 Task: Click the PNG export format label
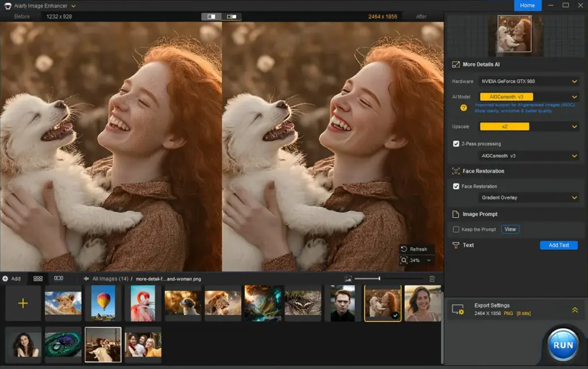[508, 313]
